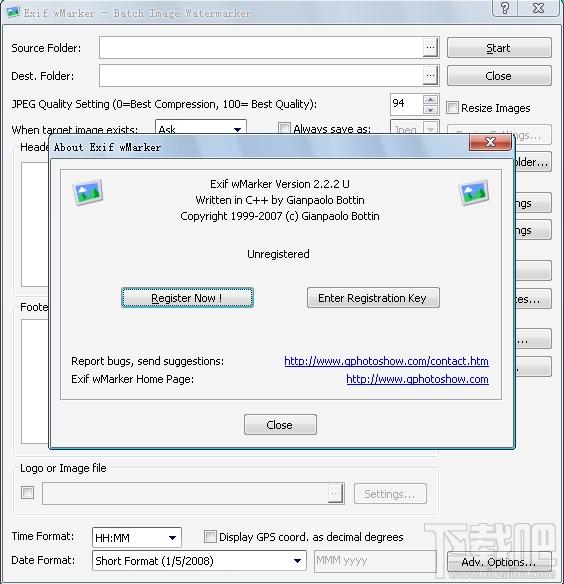This screenshot has width=564, height=584.
Task: Close the About Exif wMarker dialog with red X
Action: [x=490, y=142]
